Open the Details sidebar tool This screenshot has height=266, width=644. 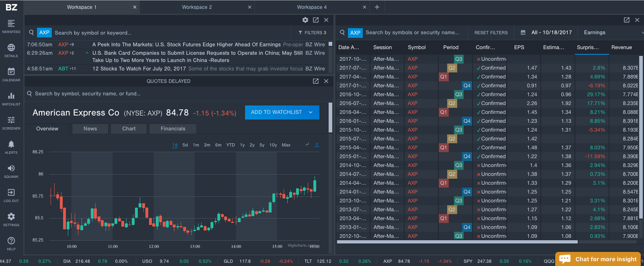(x=11, y=50)
